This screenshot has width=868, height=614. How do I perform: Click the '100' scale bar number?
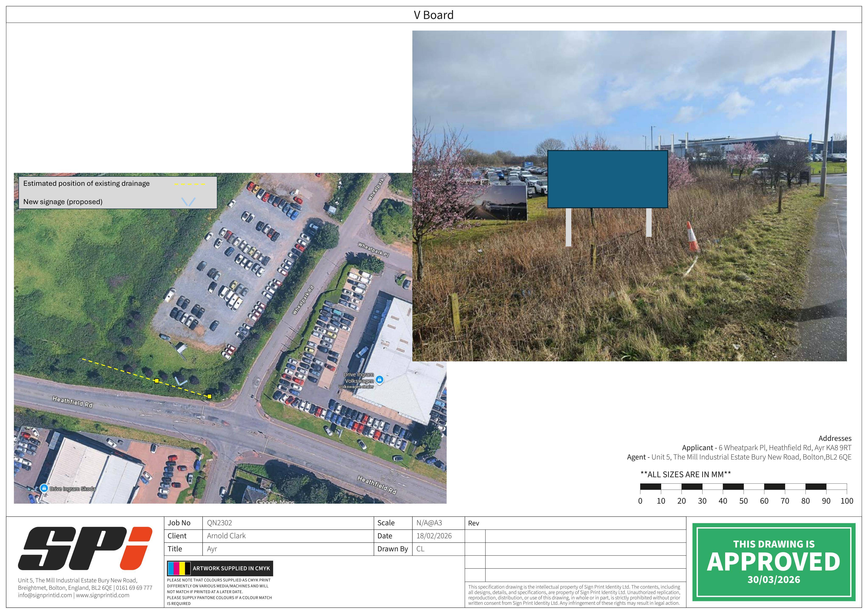tap(847, 501)
